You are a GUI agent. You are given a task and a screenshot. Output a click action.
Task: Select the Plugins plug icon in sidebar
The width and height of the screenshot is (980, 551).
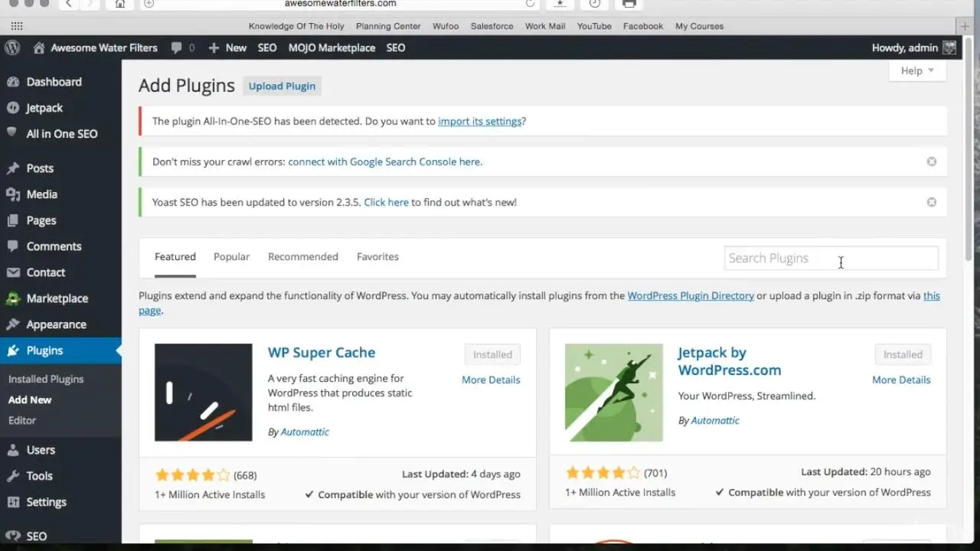click(x=13, y=350)
